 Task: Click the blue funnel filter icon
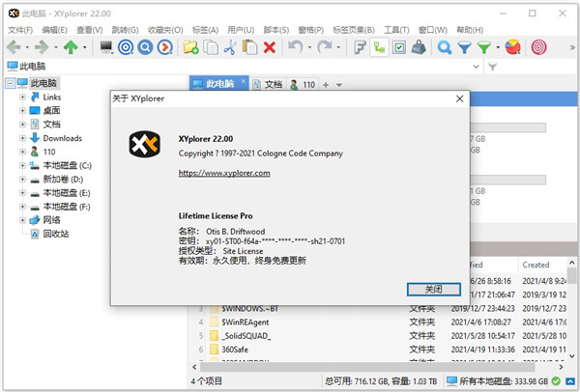pos(464,47)
